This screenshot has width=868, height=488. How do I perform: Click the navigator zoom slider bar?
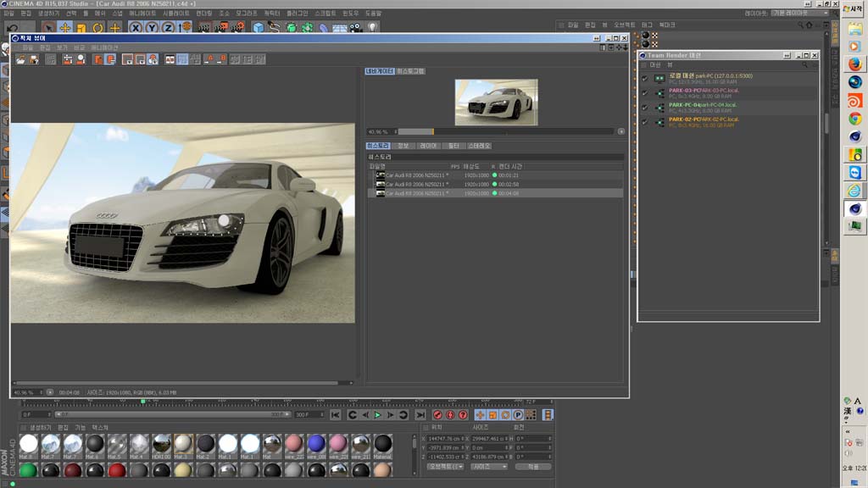(x=505, y=131)
